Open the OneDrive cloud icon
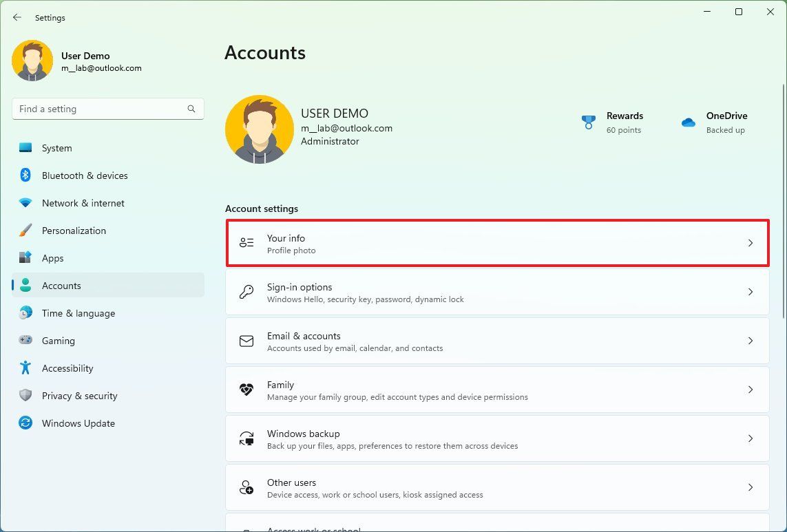787x532 pixels. (x=689, y=122)
